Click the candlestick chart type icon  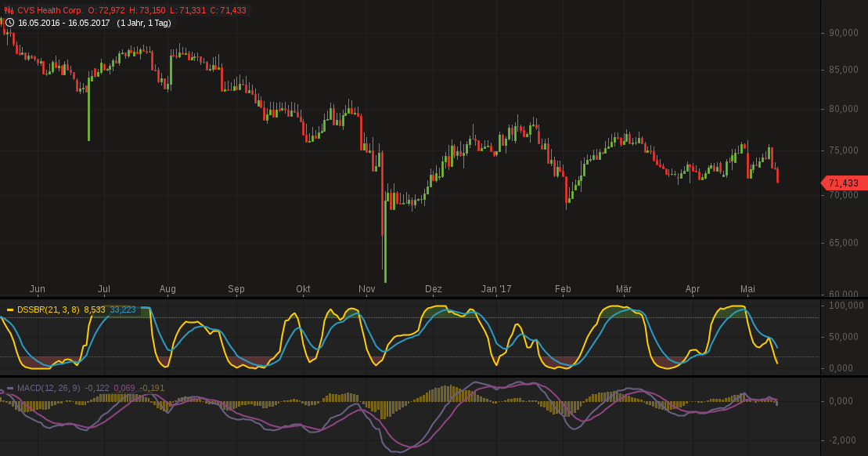[x=9, y=10]
